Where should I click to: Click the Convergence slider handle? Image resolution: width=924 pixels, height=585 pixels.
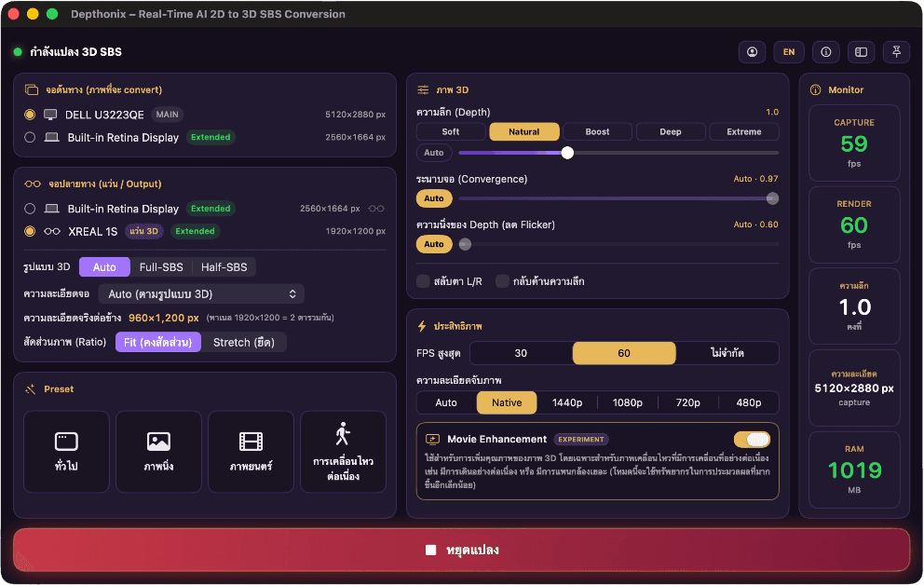tap(772, 198)
